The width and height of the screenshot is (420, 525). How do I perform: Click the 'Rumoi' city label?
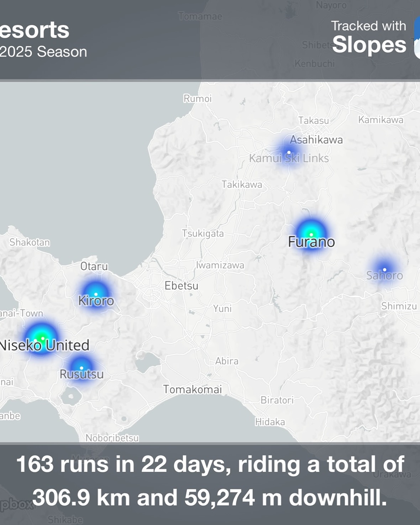click(198, 99)
